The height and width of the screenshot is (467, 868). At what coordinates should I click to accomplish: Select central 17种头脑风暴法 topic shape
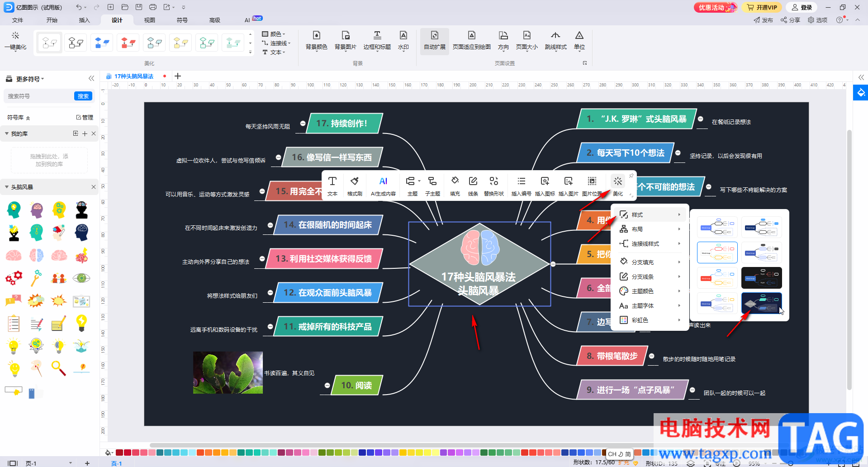click(479, 264)
